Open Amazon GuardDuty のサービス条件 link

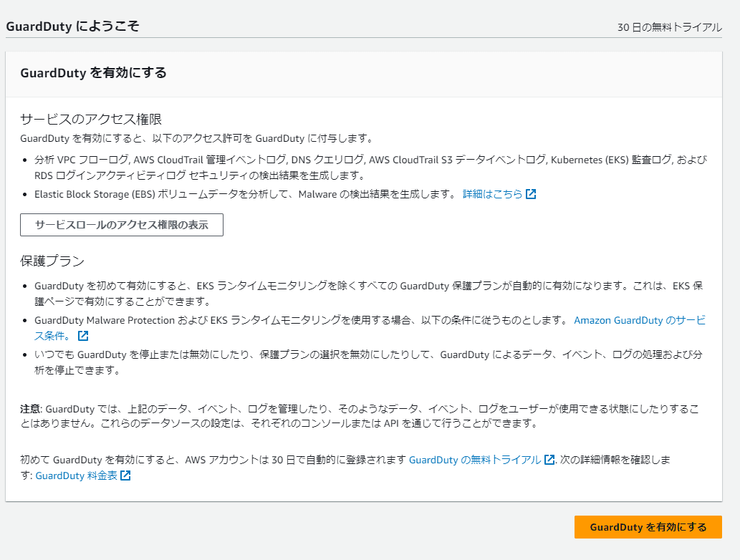click(640, 320)
